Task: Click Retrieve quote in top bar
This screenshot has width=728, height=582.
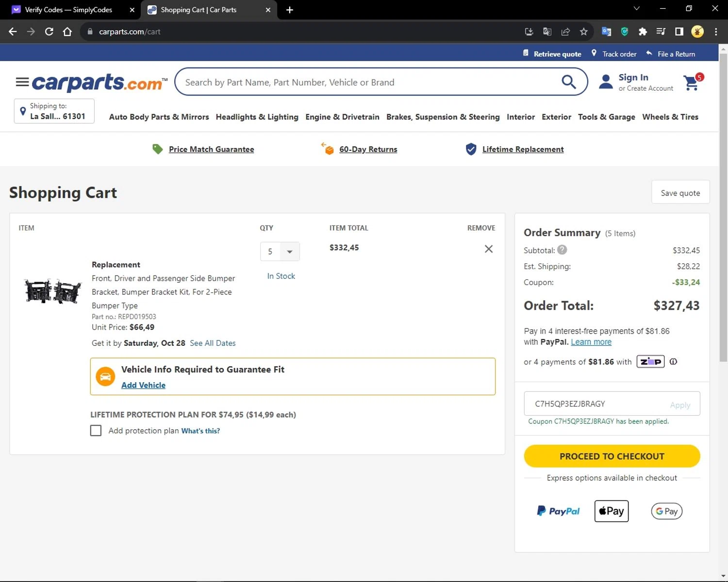Action: click(x=557, y=54)
